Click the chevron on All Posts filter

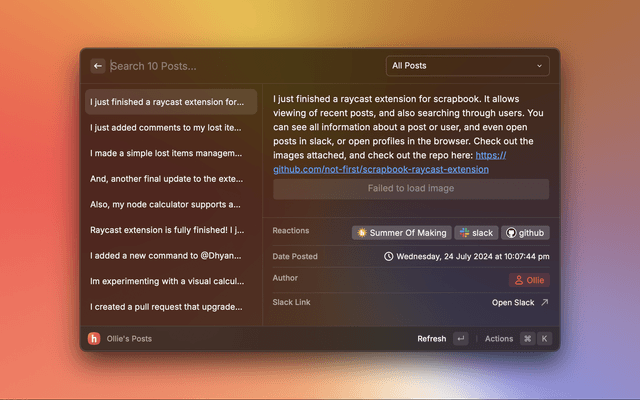tap(540, 66)
